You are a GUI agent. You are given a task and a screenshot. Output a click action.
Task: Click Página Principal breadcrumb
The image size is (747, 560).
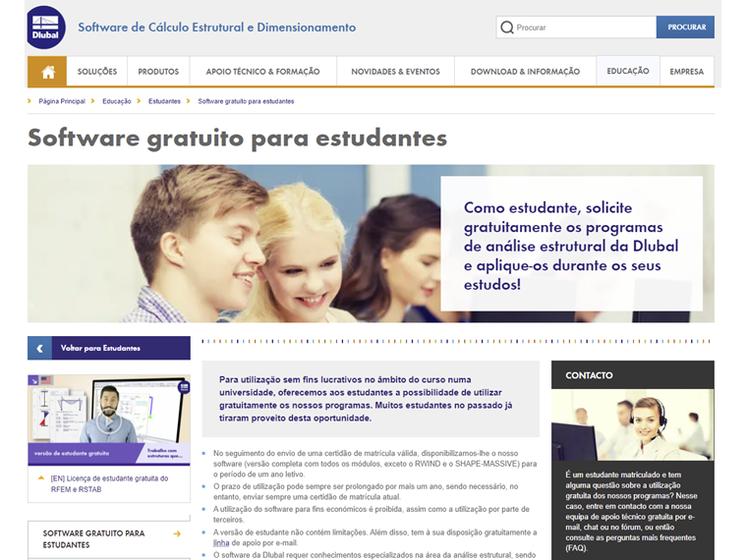pos(62,101)
